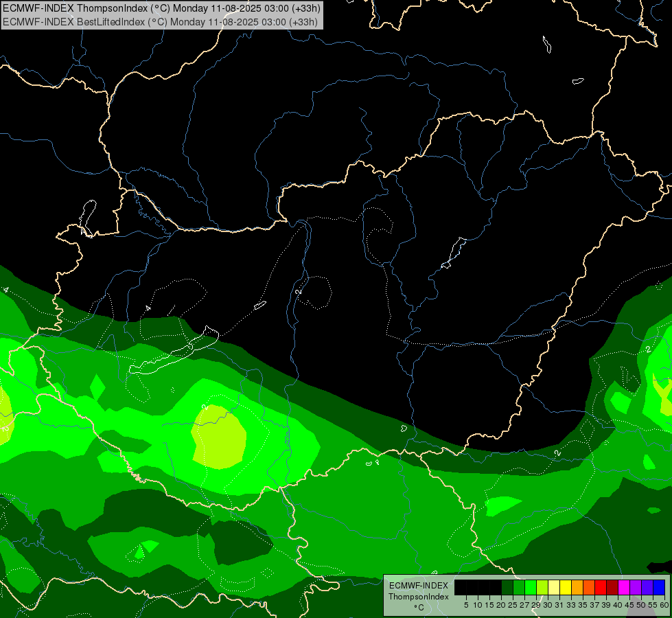
Task: Click the red 37–39 legend swatch
Action: [x=601, y=587]
